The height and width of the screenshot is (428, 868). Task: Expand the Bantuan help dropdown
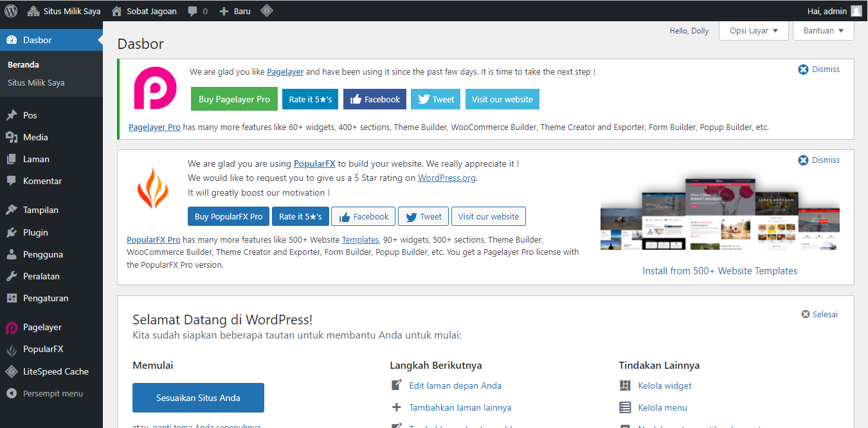tap(824, 31)
